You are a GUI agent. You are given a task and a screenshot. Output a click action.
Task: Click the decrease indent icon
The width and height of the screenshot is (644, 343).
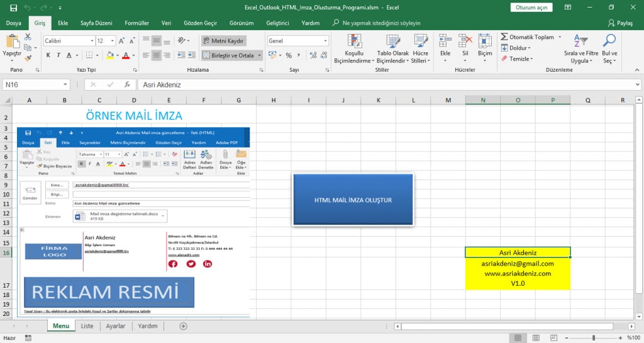[x=181, y=55]
